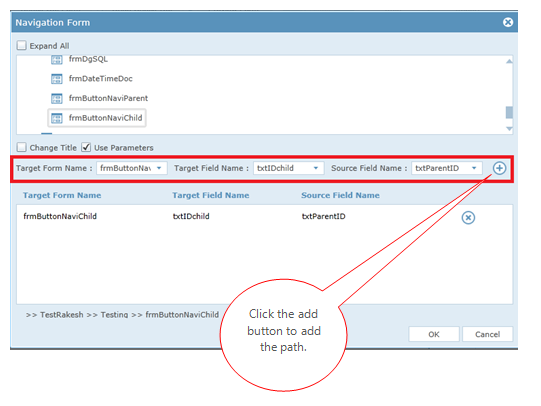Viewport: 541px width, 406px height.
Task: Remove the frmButtonNaviChild parameter row
Action: 468,218
